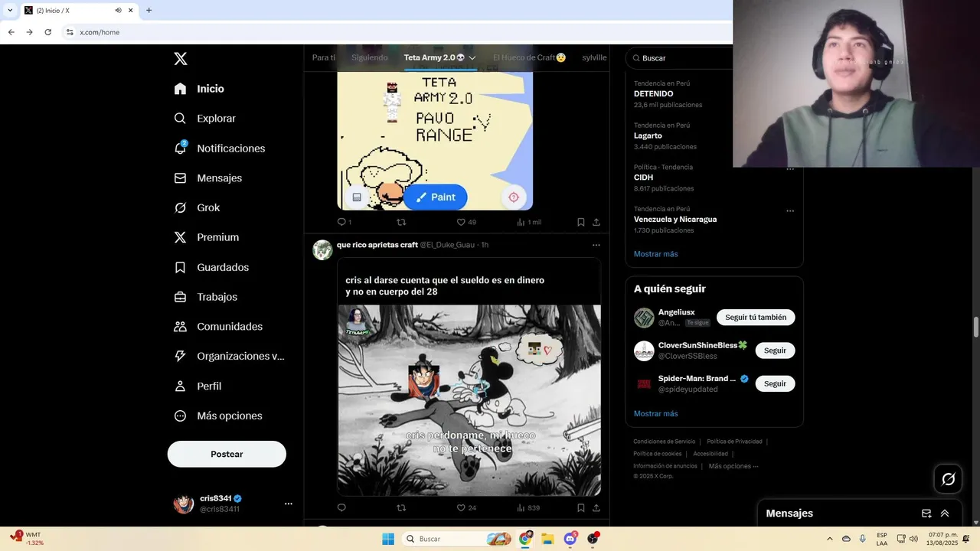Open Política de Privacidad link
This screenshot has width=980, height=551.
click(x=734, y=442)
